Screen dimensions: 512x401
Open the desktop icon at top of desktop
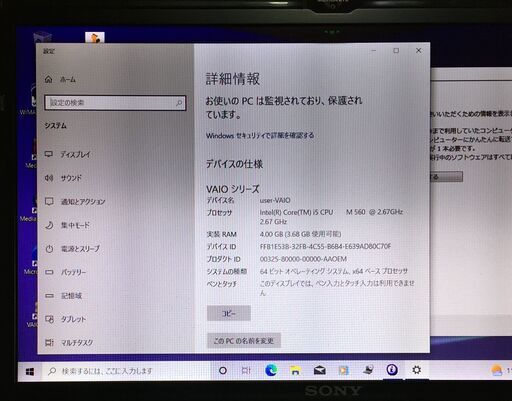[95, 37]
